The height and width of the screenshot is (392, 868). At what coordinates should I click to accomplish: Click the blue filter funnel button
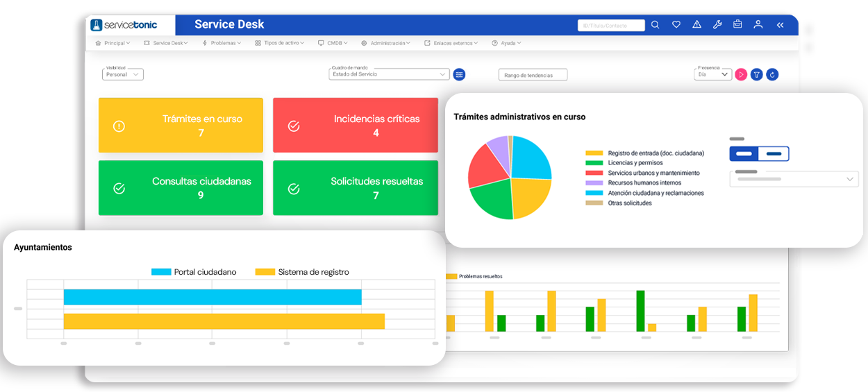point(757,74)
